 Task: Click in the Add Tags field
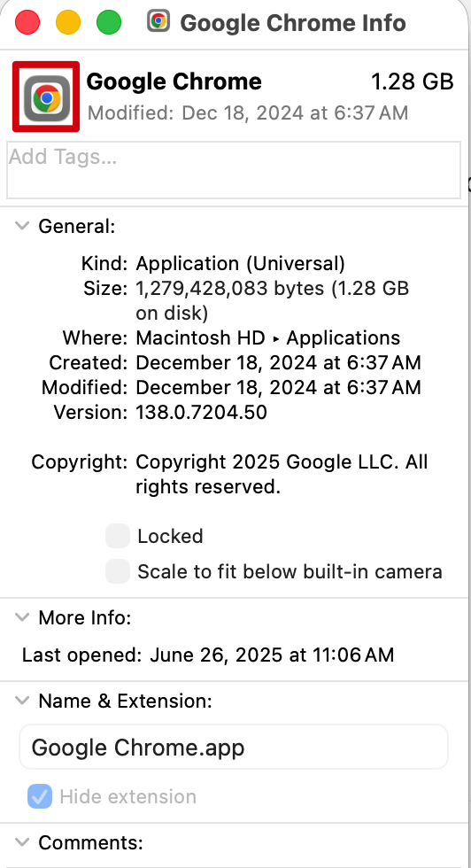coord(234,170)
